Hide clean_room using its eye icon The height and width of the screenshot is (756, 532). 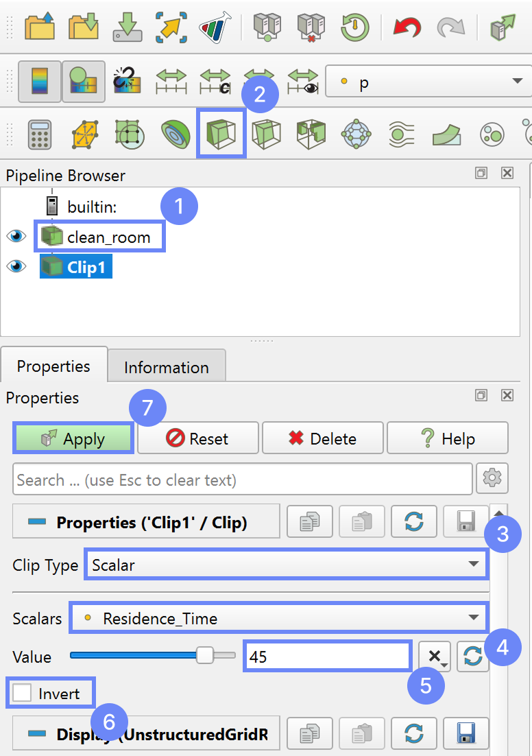point(15,237)
